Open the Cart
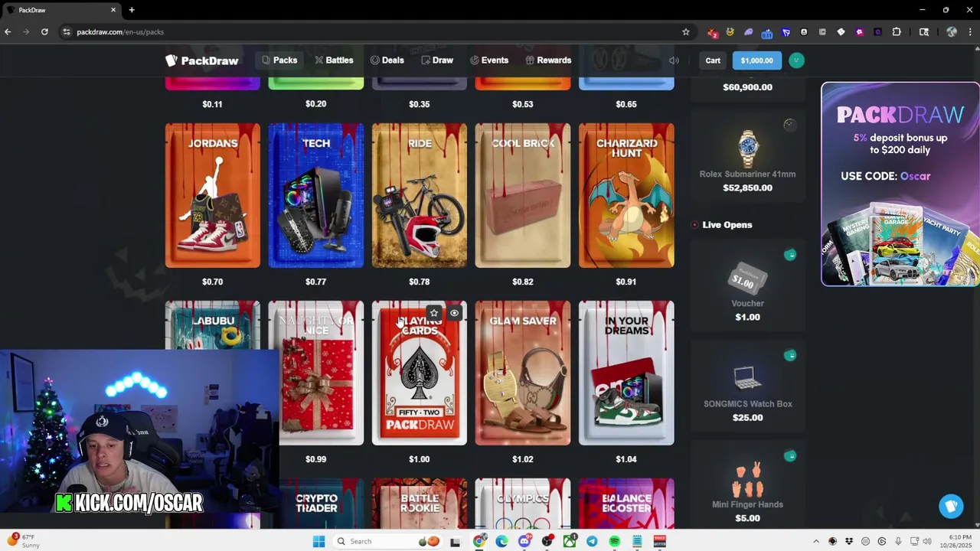The image size is (980, 551). click(713, 60)
